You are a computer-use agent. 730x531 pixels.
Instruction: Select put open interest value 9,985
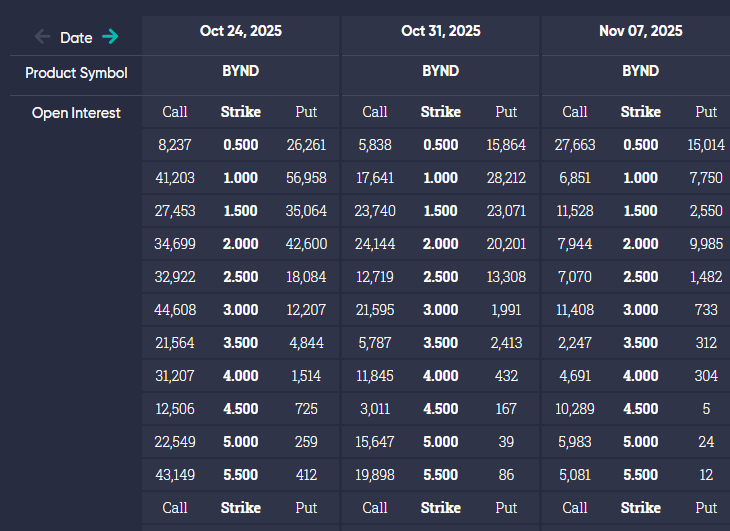[x=706, y=244]
